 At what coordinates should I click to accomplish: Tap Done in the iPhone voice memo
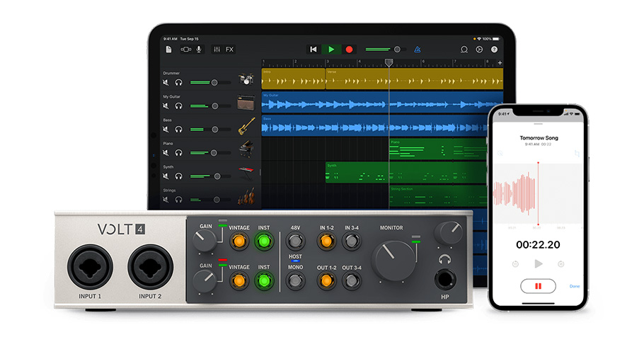click(x=575, y=286)
